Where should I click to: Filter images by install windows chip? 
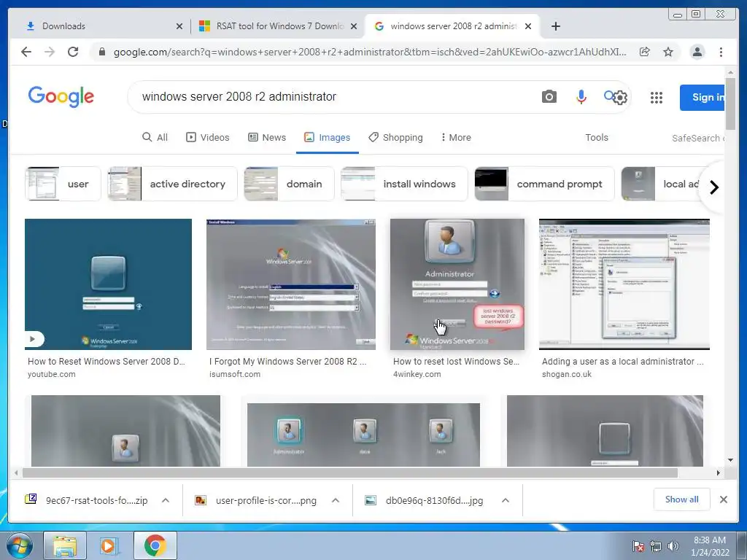(x=404, y=184)
